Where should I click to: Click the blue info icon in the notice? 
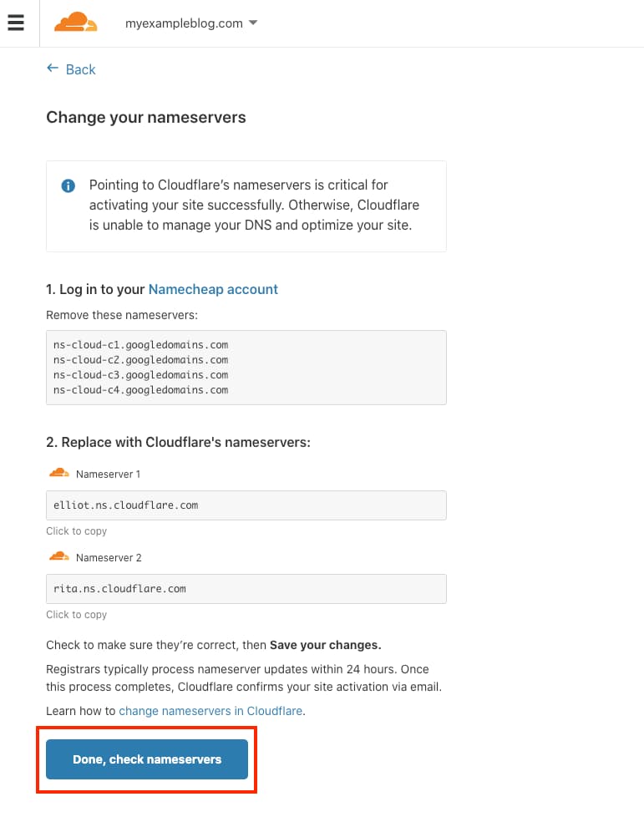pos(68,185)
